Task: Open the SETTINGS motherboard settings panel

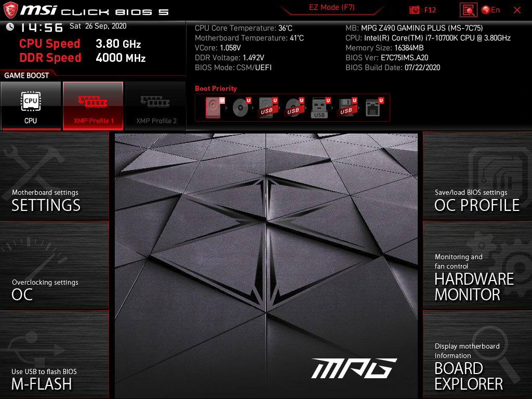Action: tap(54, 176)
